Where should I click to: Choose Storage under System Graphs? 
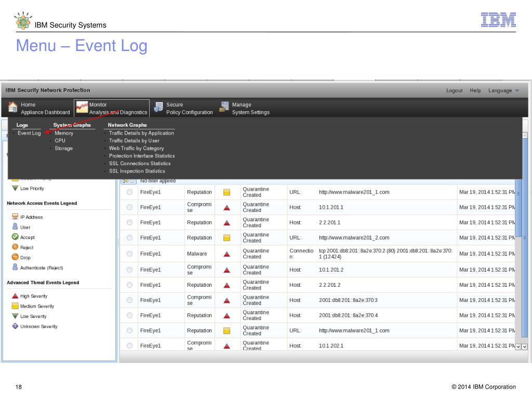64,149
